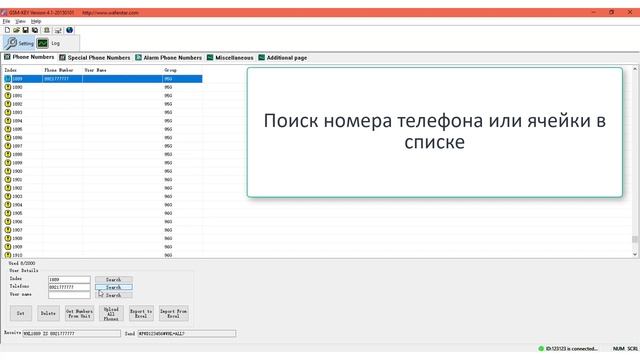Select the list row with index 1909
The image size is (640, 360).
tap(103, 247)
